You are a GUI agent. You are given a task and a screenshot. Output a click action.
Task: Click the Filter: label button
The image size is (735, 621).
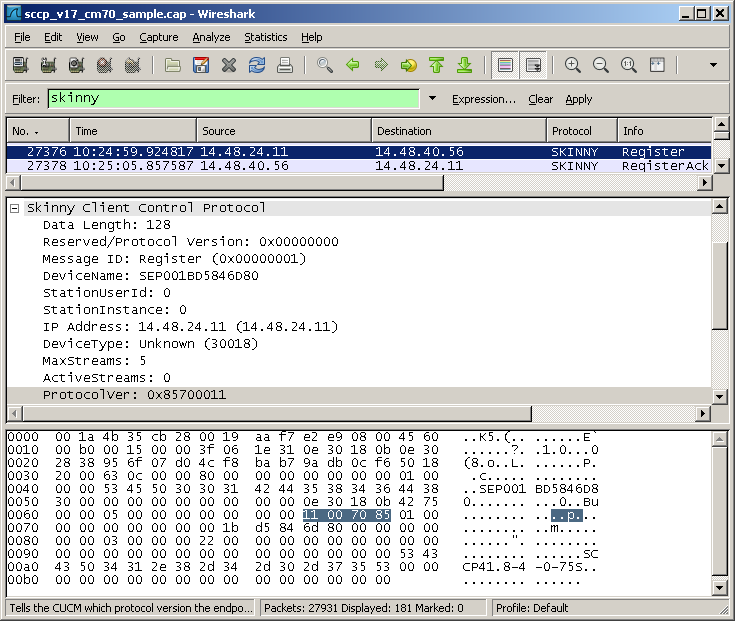pos(26,99)
